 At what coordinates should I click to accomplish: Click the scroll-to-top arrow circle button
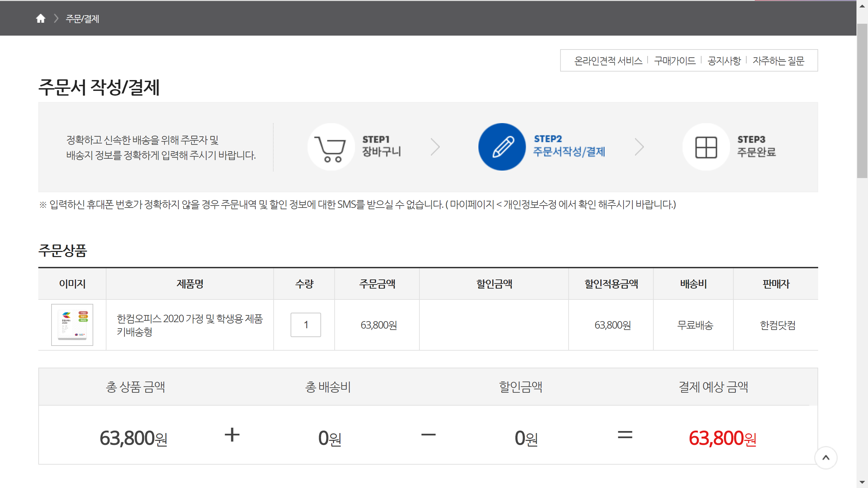pyautogui.click(x=826, y=457)
